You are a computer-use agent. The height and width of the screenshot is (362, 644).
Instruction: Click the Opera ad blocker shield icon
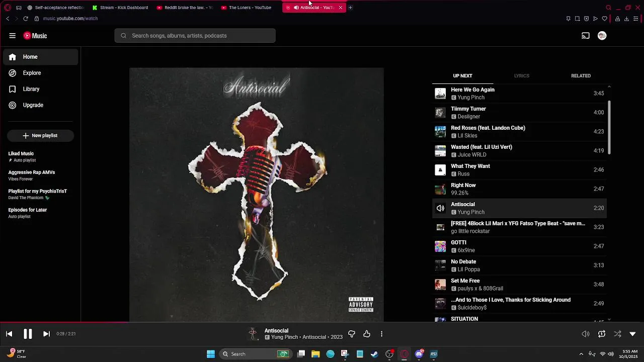coord(586,19)
